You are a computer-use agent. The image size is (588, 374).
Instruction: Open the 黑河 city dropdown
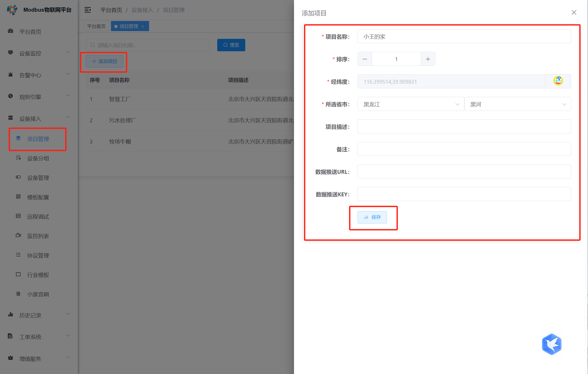point(517,104)
